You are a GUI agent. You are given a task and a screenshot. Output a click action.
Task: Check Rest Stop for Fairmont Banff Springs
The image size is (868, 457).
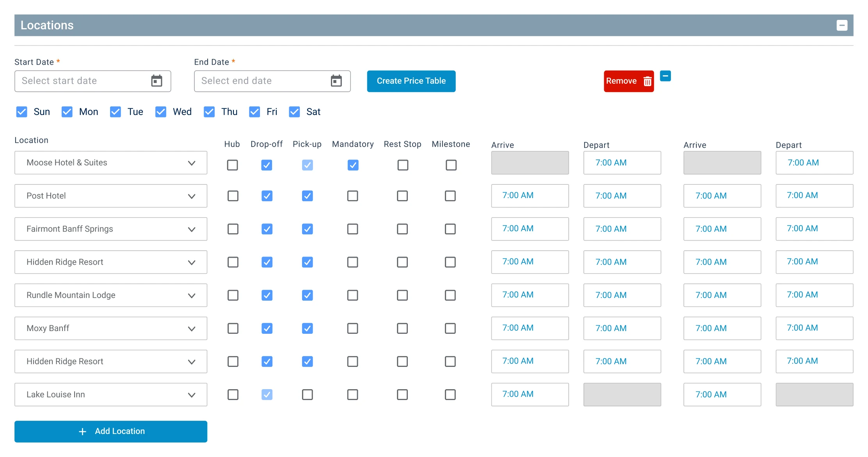pos(402,229)
